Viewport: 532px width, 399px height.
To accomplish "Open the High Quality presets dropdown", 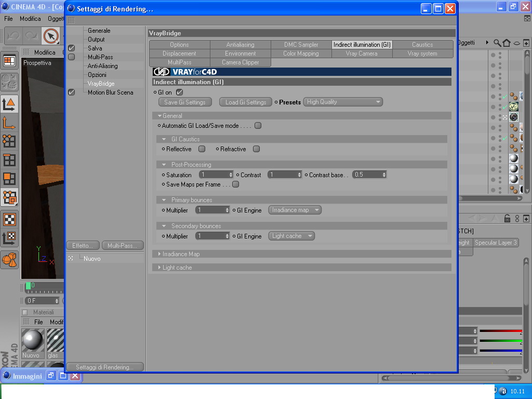I will (343, 102).
